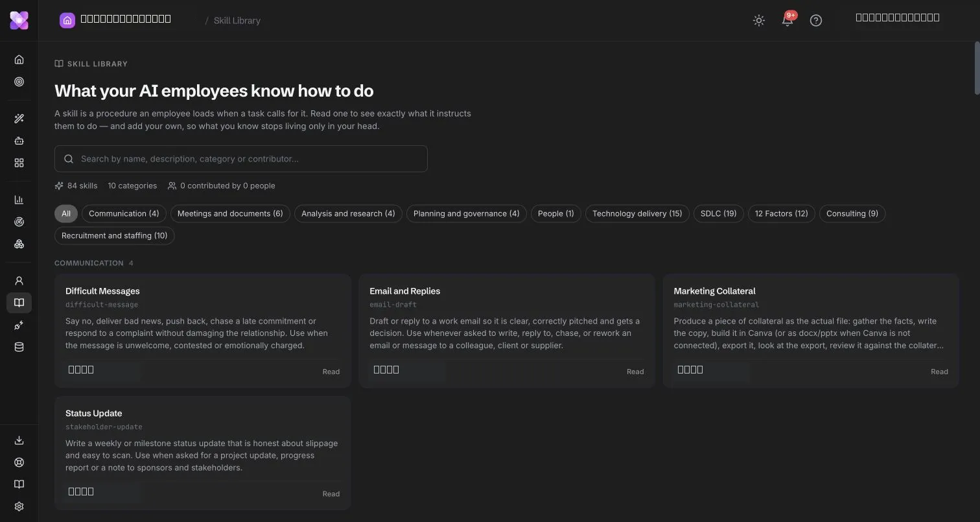Click the purple home icon in header

(67, 20)
